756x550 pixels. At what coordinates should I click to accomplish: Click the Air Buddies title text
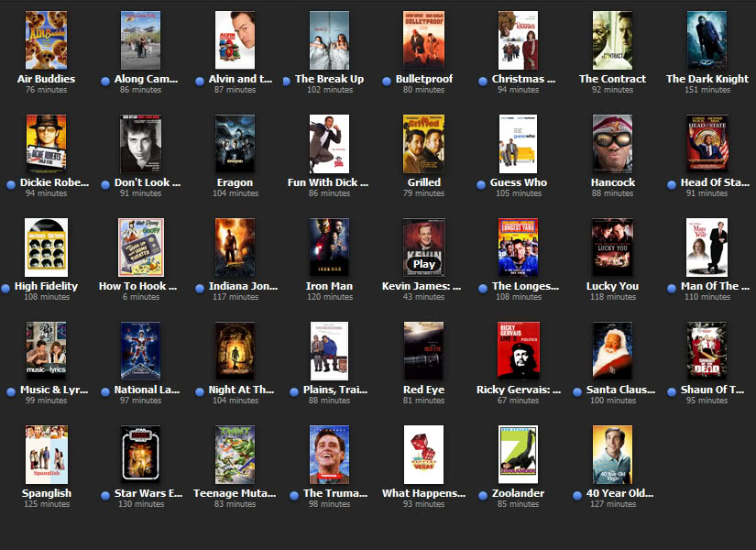coord(47,79)
